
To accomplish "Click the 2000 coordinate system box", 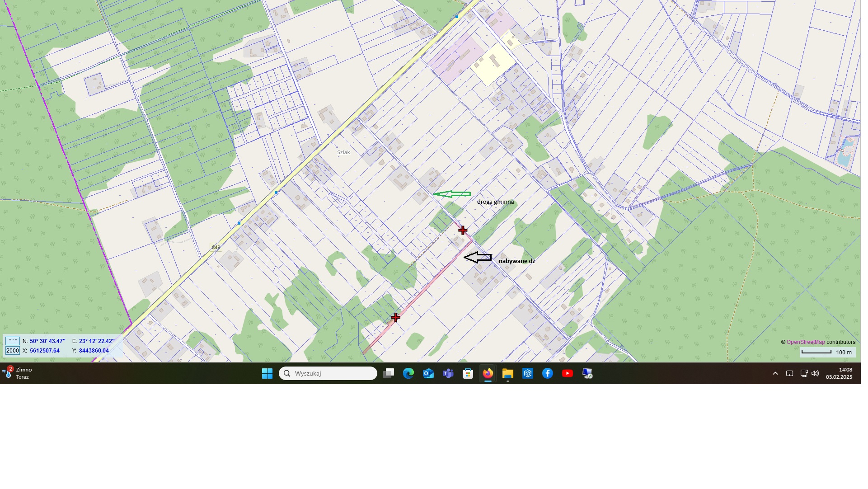I will (x=12, y=351).
